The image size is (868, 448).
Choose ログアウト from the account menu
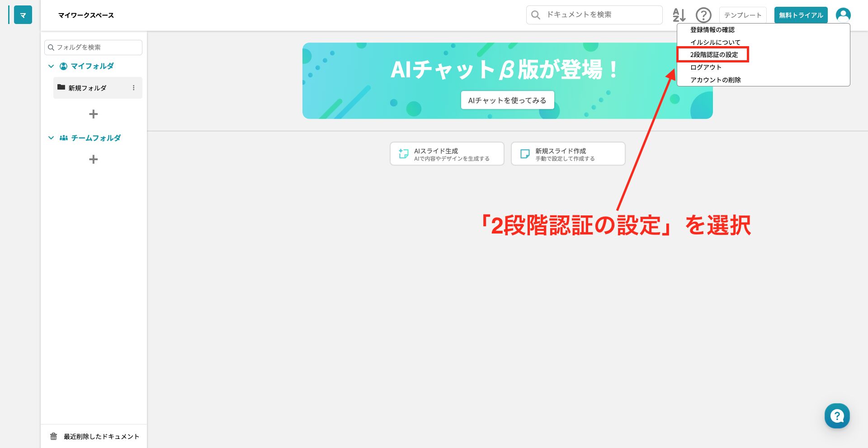[705, 67]
